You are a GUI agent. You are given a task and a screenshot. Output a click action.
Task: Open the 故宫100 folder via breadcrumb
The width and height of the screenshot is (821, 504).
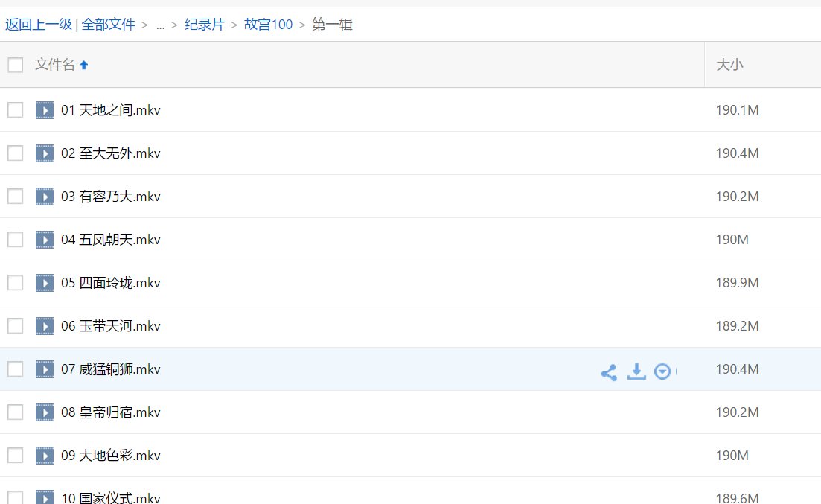267,25
